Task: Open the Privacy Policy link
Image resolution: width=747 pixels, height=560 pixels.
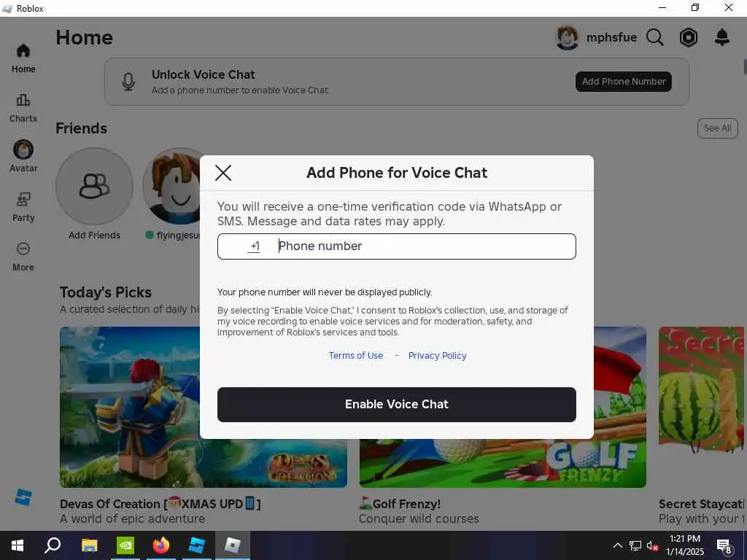Action: tap(438, 356)
